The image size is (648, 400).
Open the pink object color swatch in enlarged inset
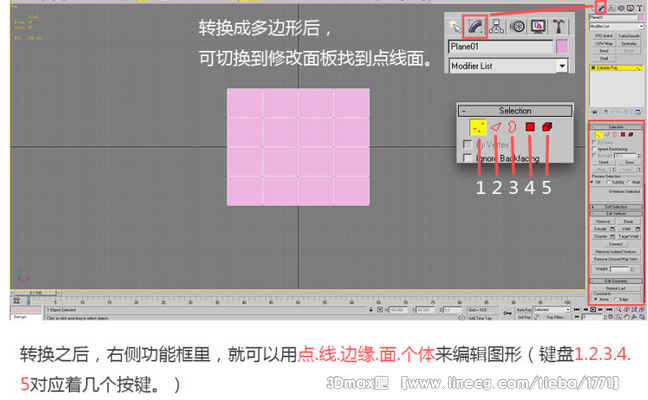(x=562, y=47)
